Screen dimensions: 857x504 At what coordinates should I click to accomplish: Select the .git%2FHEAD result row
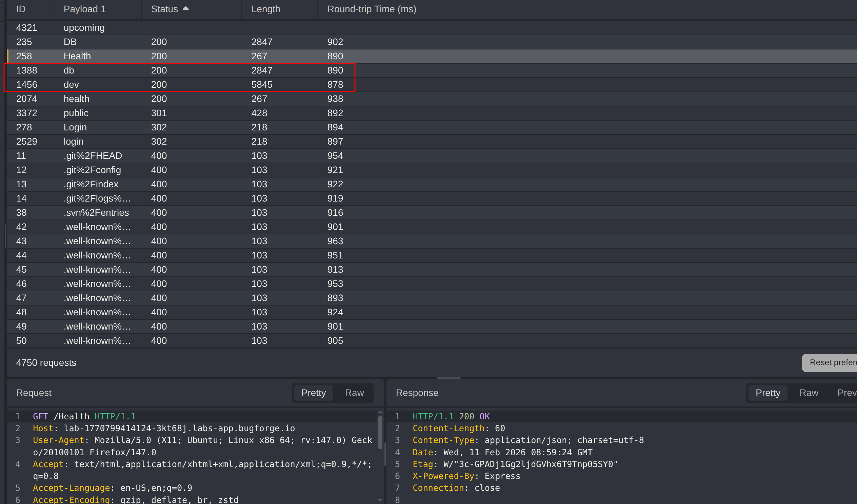pos(170,156)
